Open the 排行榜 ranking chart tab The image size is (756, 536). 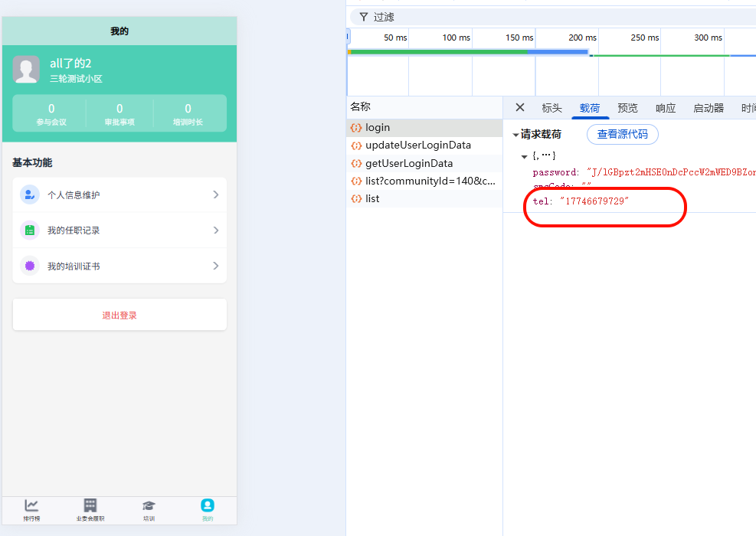tap(31, 509)
